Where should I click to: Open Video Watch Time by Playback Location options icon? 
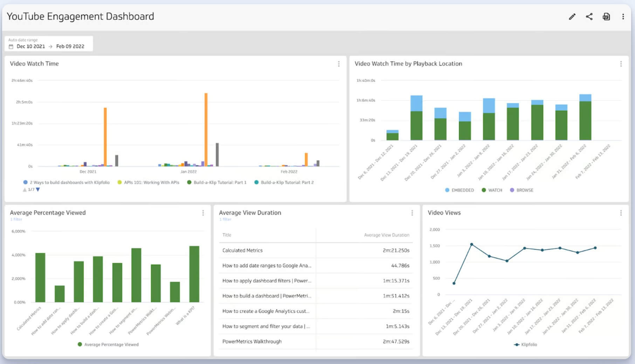click(x=622, y=64)
